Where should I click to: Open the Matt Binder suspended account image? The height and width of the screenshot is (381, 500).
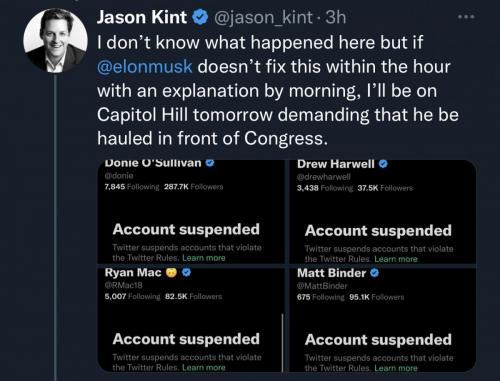pos(382,320)
